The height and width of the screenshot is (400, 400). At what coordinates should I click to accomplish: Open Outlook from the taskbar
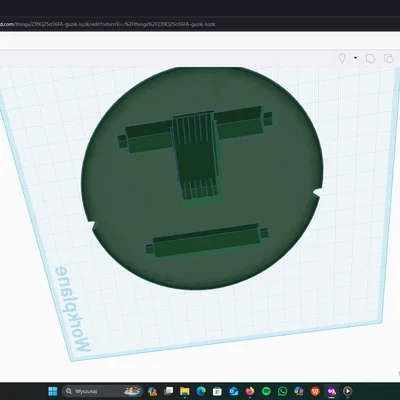click(234, 391)
